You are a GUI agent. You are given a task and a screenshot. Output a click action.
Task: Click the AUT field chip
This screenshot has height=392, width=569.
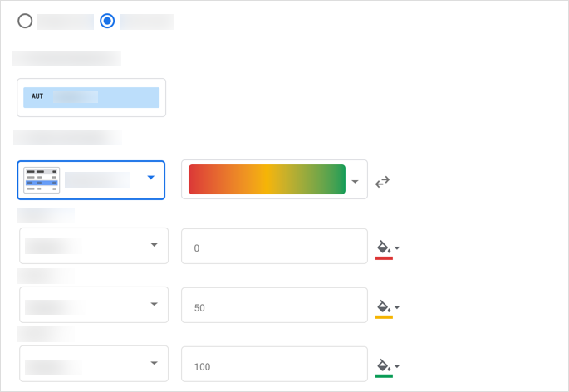click(x=91, y=97)
